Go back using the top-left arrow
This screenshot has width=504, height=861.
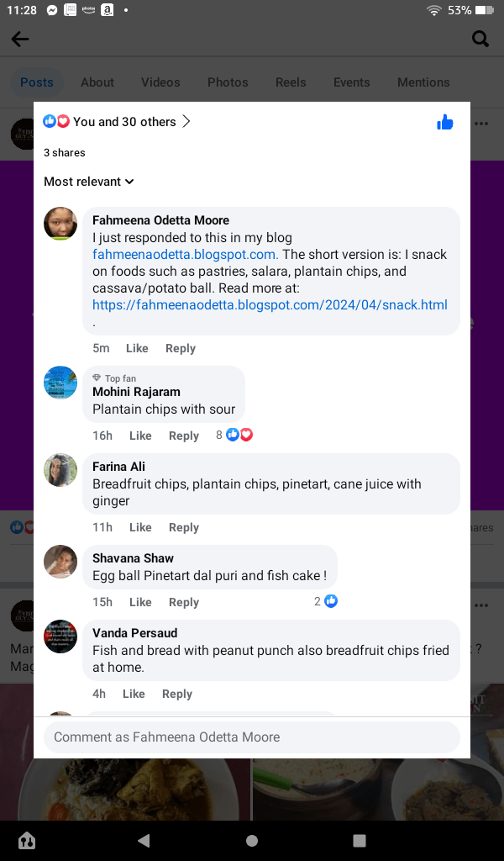tap(20, 39)
